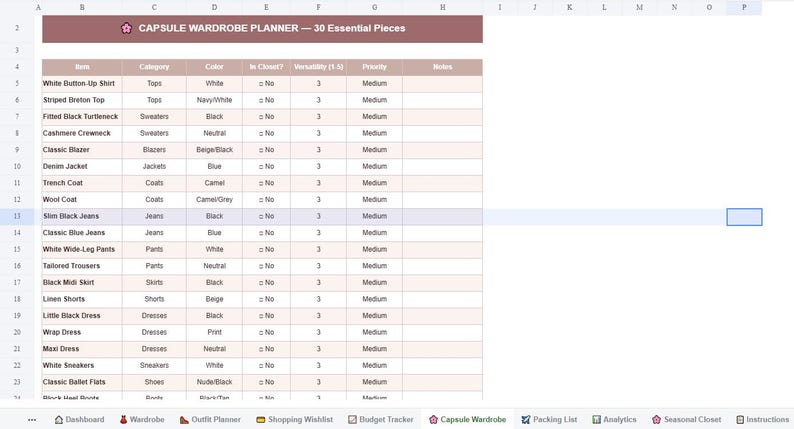Open the Analytics sheet tab
Viewport: 794px width, 429px height.
pyautogui.click(x=614, y=419)
